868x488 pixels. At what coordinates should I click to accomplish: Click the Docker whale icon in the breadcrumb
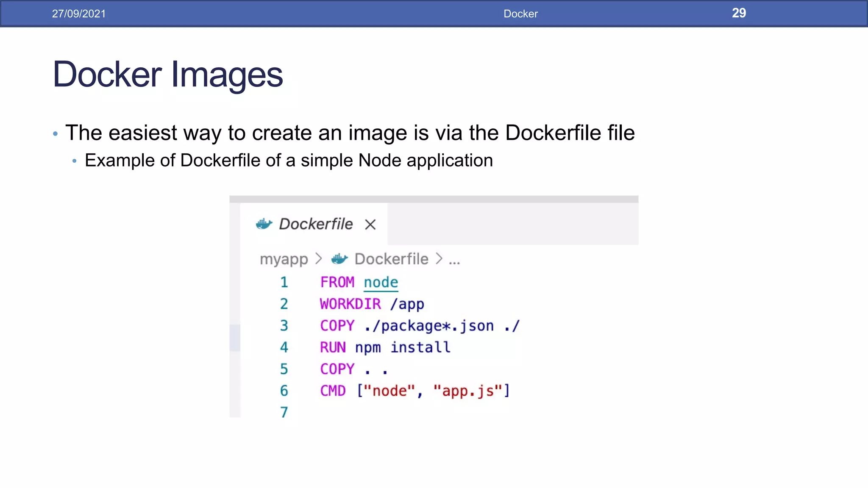(x=339, y=259)
